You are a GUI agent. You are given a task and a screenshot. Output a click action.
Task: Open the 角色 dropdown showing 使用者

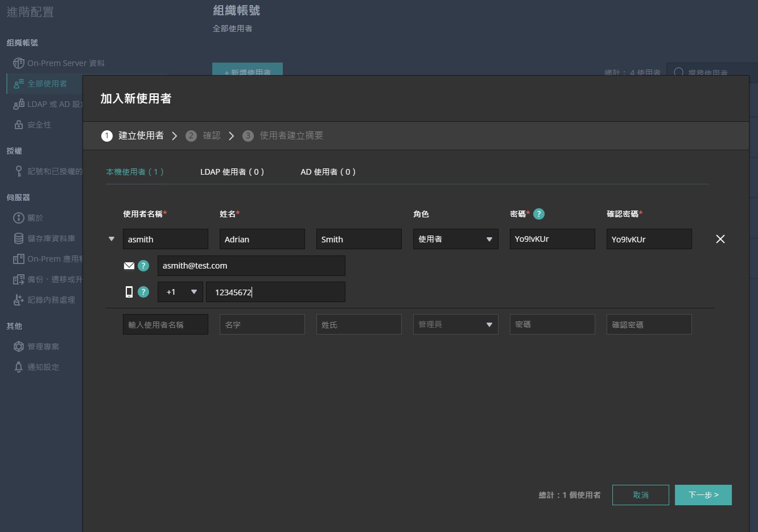point(455,239)
